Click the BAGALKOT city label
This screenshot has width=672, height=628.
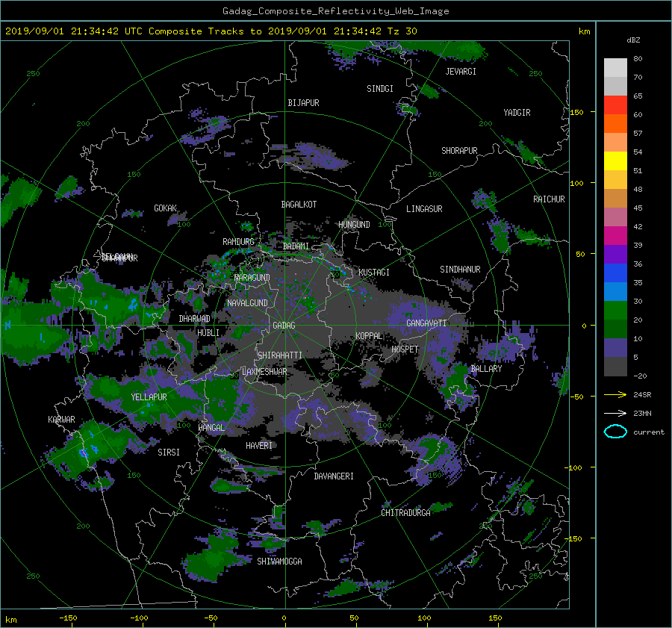click(x=299, y=205)
